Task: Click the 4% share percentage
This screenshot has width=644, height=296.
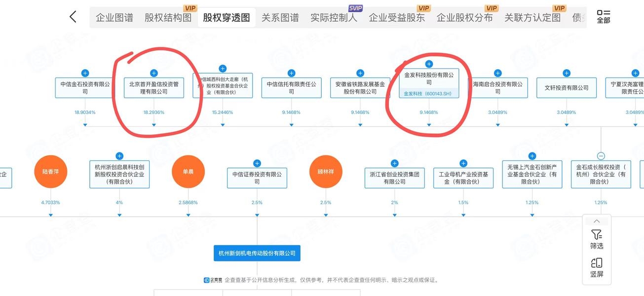Action: (119, 203)
